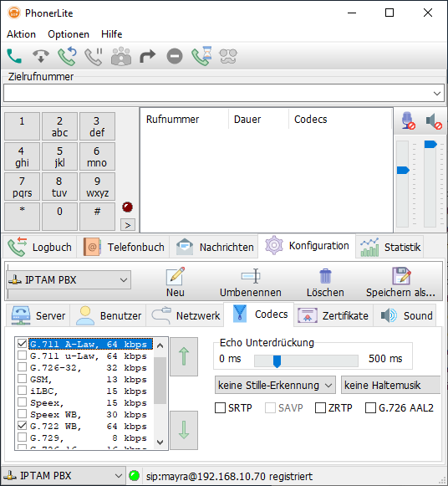Open the Benutzer sub-tab
448x486 pixels.
coord(109,315)
